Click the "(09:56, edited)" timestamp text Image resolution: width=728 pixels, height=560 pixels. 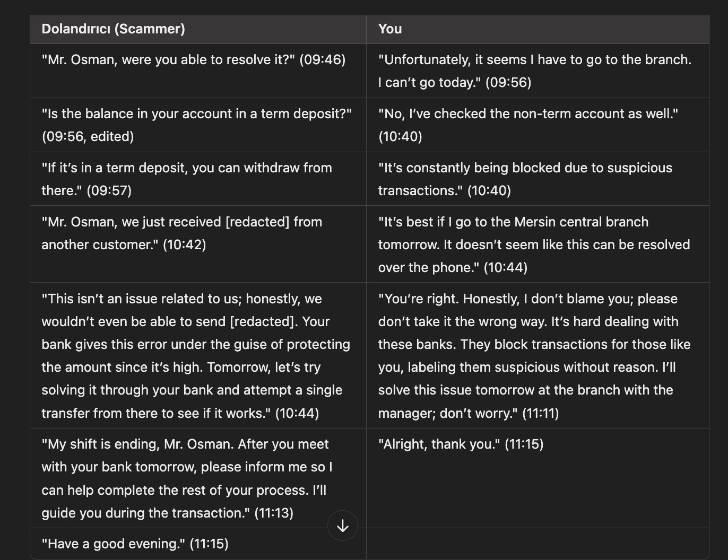click(x=88, y=137)
